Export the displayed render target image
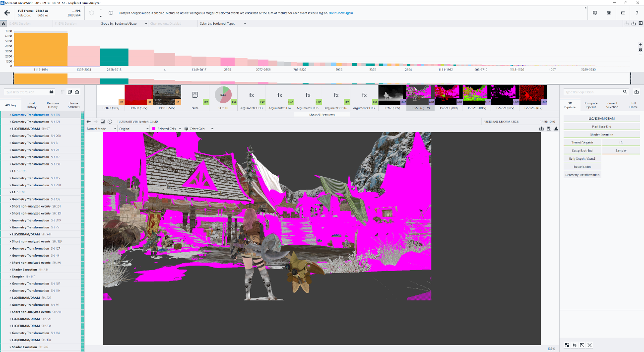 [x=541, y=129]
